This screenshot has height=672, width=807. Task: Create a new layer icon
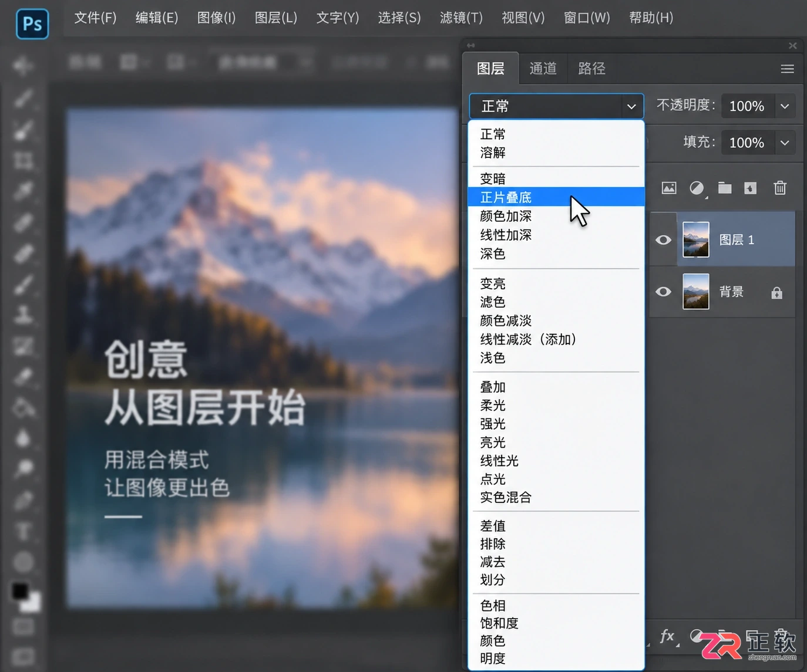(751, 188)
